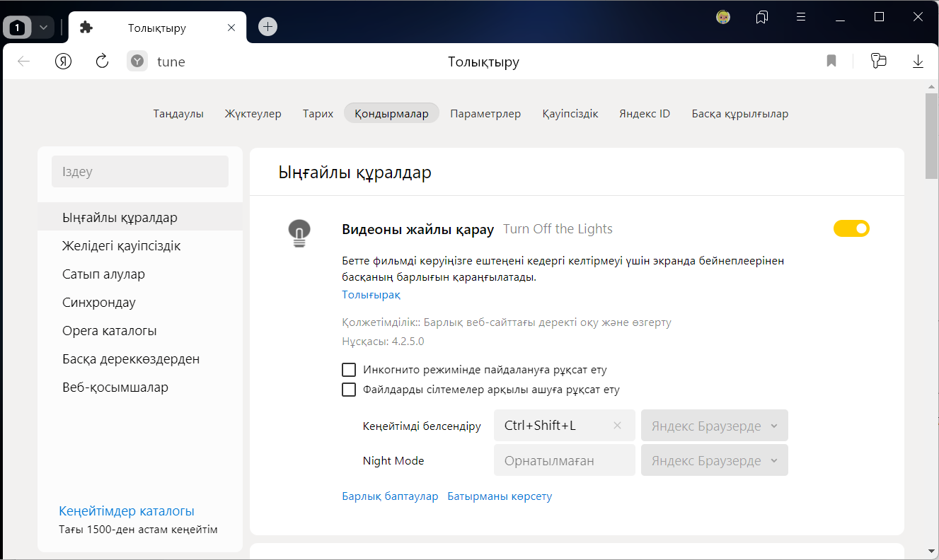The height and width of the screenshot is (560, 939).
Task: Disable the Turn Off the Lights toggle
Action: pyautogui.click(x=851, y=228)
